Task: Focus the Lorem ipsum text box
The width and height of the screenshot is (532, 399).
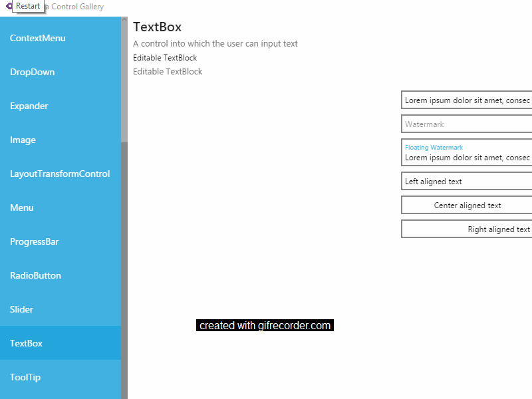Action: [465, 100]
